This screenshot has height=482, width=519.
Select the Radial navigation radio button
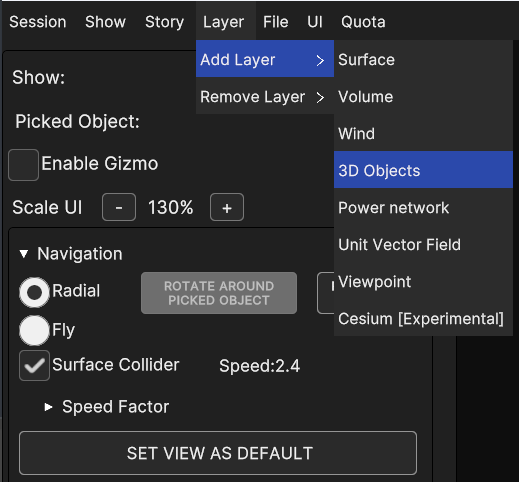pos(34,292)
